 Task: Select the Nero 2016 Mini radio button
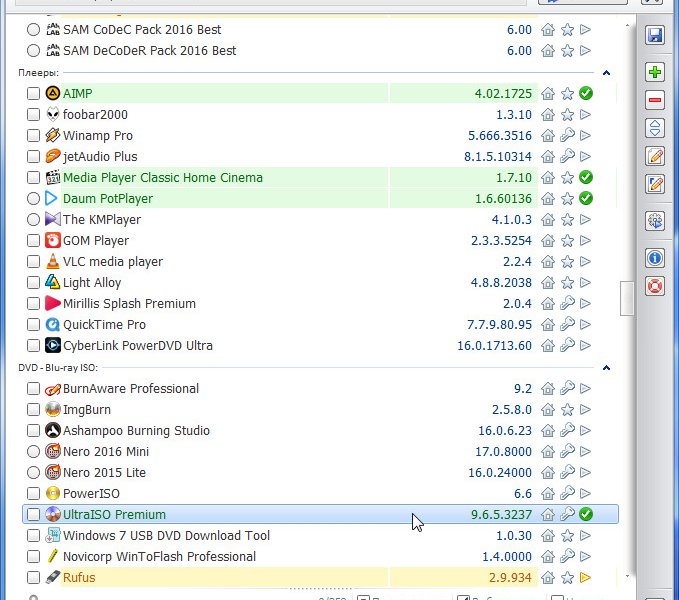click(x=33, y=452)
